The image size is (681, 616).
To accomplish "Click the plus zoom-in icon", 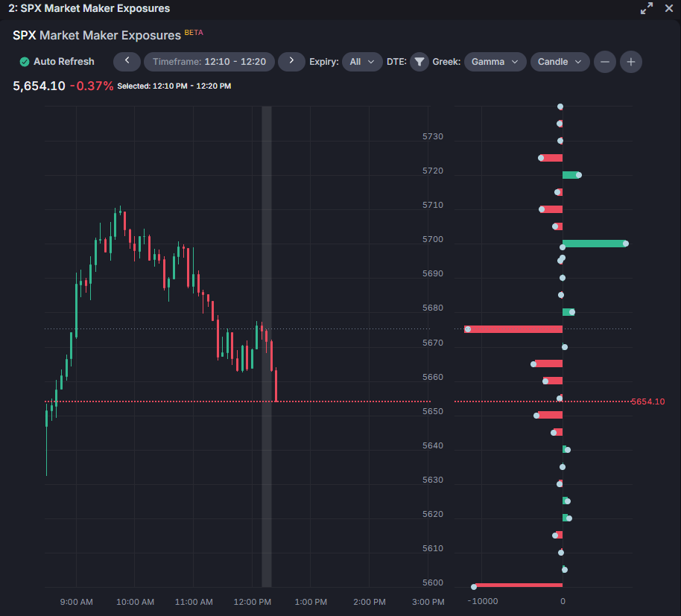I will 630,62.
